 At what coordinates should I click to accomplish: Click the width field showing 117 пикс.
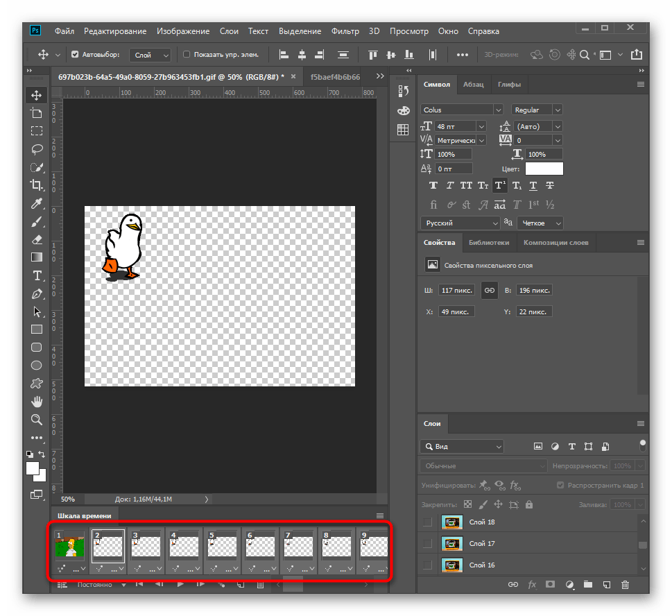point(456,290)
